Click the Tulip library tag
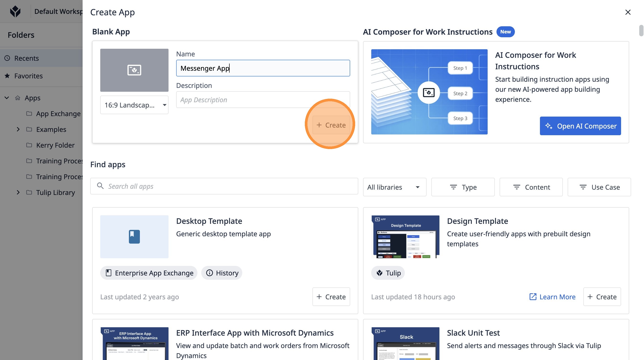The image size is (644, 360). click(388, 273)
